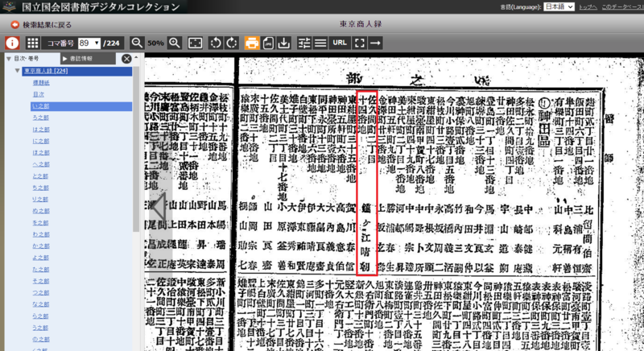Click the three-line list view icon
Image resolution: width=644 pixels, height=351 pixels.
click(x=320, y=43)
